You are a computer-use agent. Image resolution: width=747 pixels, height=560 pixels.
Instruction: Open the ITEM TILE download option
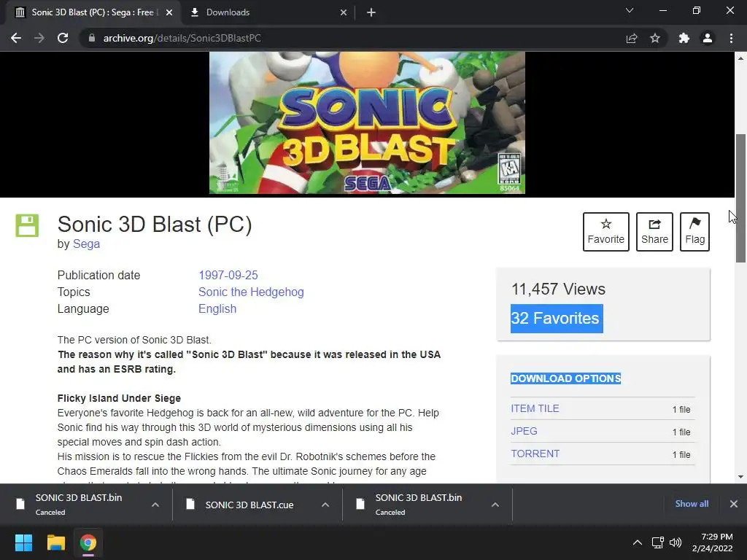pos(535,408)
